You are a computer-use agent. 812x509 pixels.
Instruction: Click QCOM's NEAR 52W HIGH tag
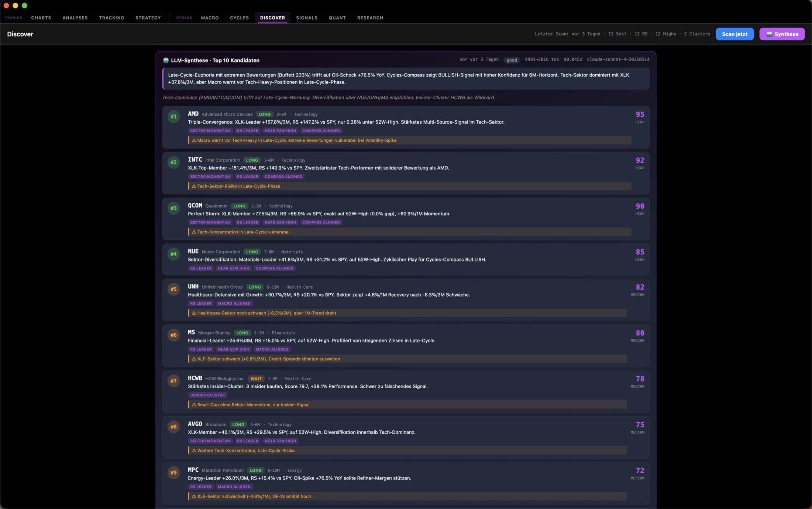pyautogui.click(x=280, y=222)
